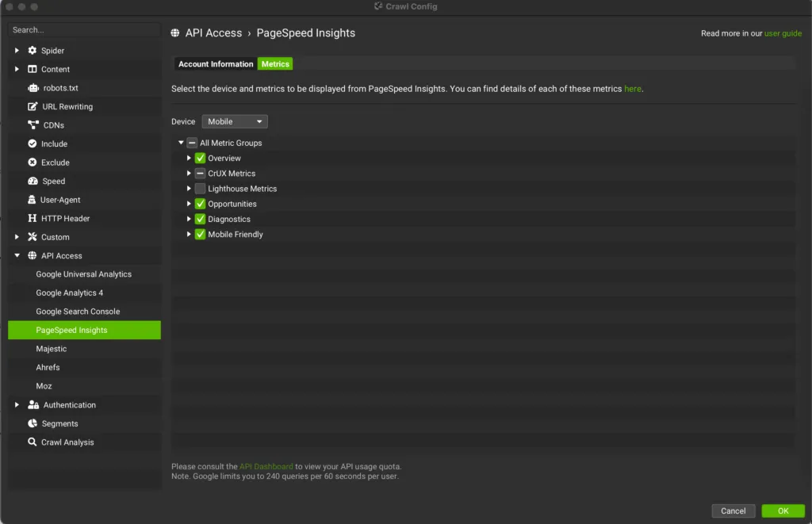This screenshot has height=524, width=812.
Task: Open Google Analytics 4 settings
Action: (x=84, y=293)
